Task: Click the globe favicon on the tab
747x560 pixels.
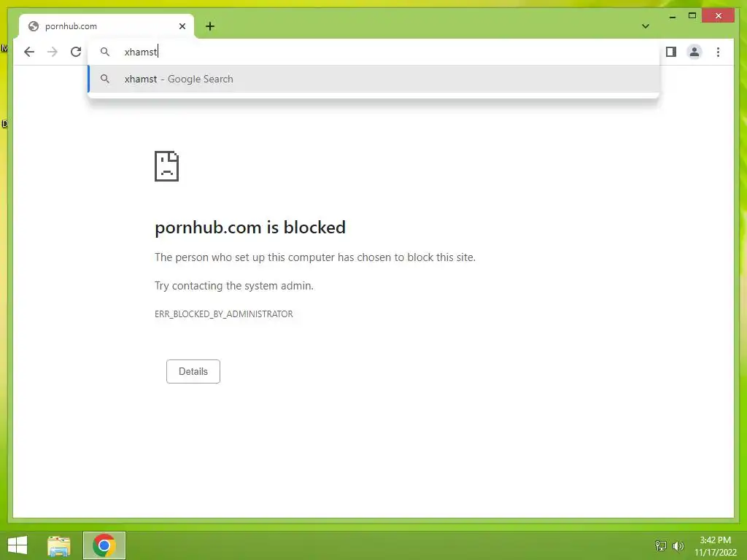Action: point(34,26)
